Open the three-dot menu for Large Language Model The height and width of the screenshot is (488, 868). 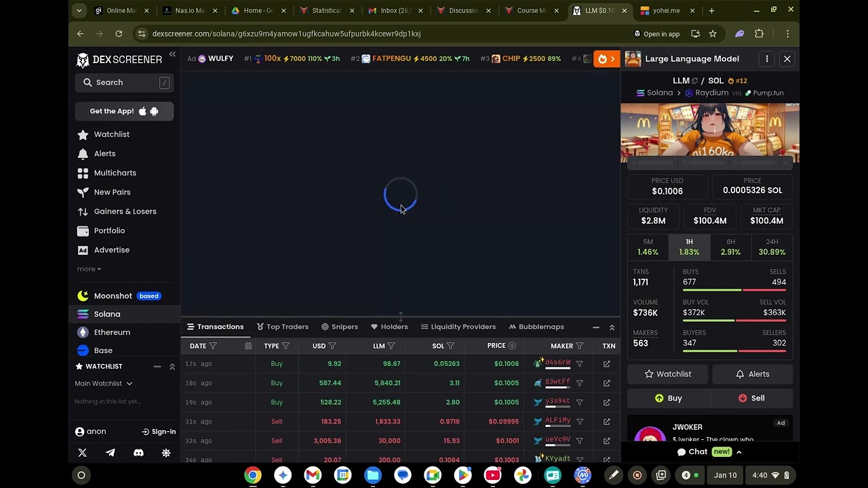tap(767, 59)
